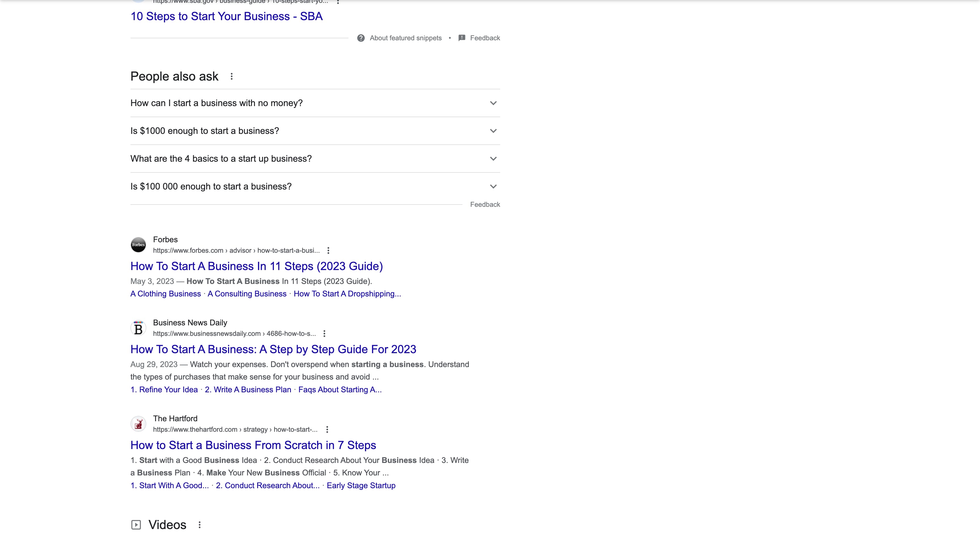Click the Forbes site name
The image size is (980, 535).
point(165,239)
